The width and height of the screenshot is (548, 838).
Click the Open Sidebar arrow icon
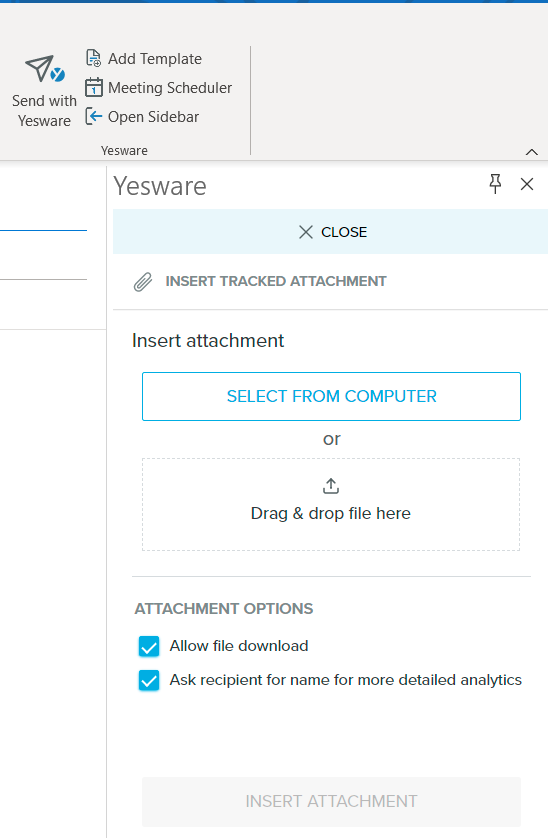[94, 117]
